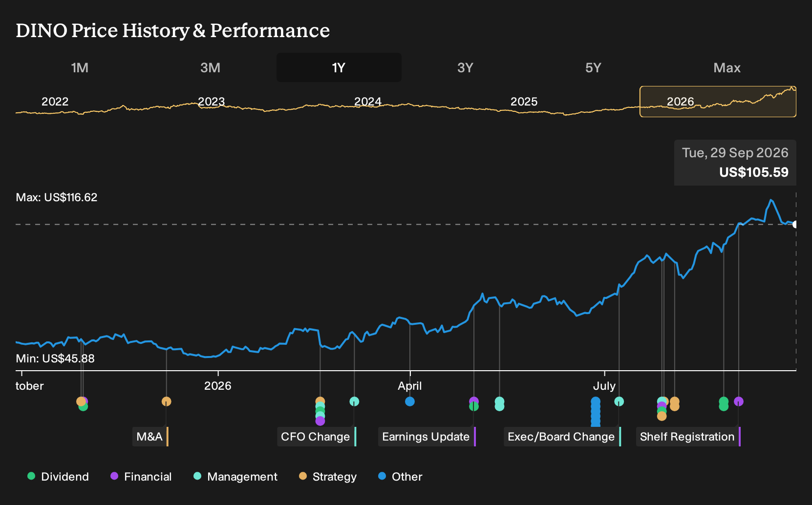
Task: Click the white current-price dot at chart end
Action: point(795,225)
